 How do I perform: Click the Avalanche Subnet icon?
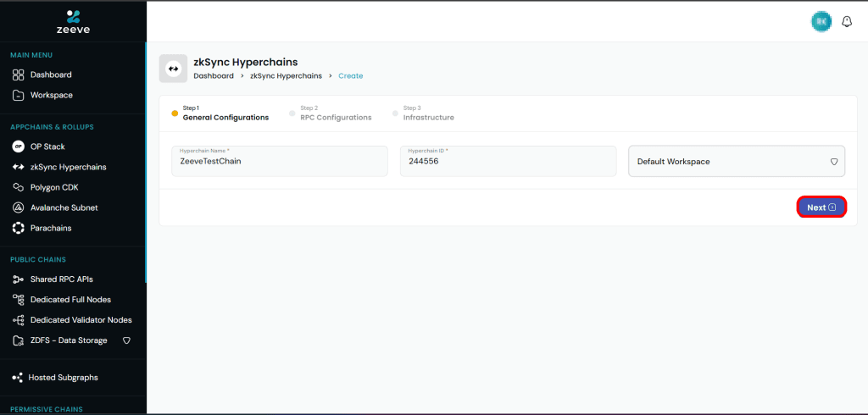point(19,208)
